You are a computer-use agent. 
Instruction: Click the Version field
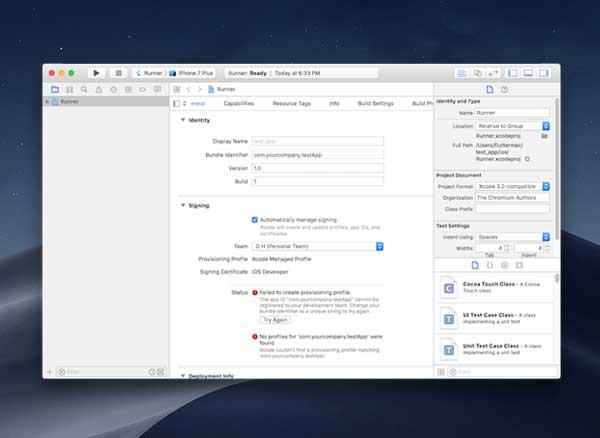tap(318, 168)
